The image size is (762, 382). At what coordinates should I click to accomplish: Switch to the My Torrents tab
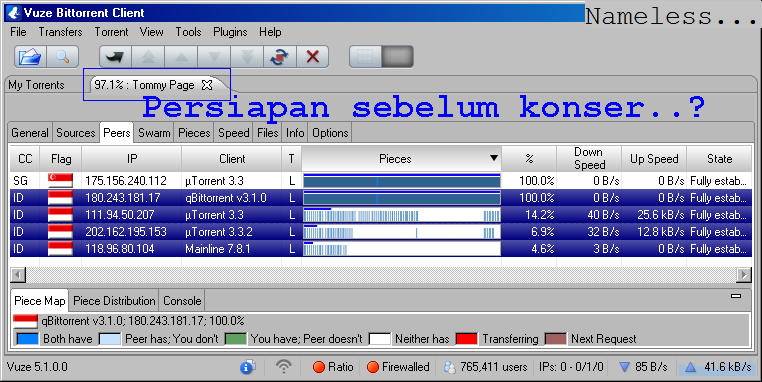point(36,85)
